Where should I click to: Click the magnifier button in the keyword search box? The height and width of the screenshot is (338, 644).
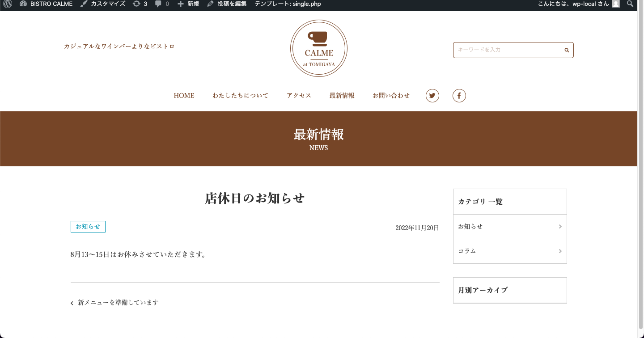[x=566, y=50]
